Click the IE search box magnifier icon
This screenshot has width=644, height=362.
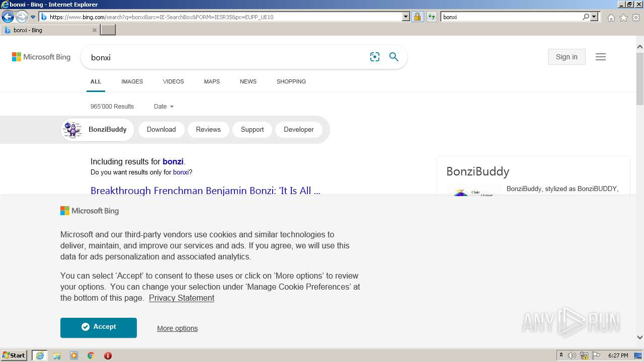pyautogui.click(x=586, y=17)
